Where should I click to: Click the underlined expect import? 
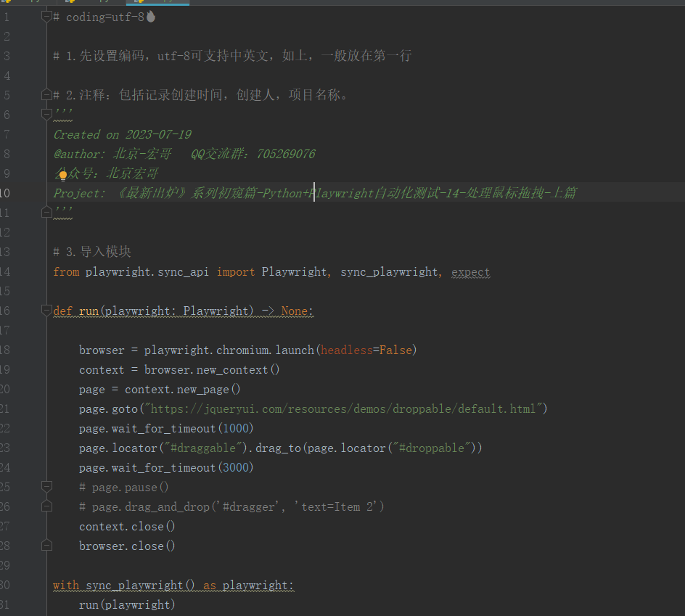tap(470, 271)
